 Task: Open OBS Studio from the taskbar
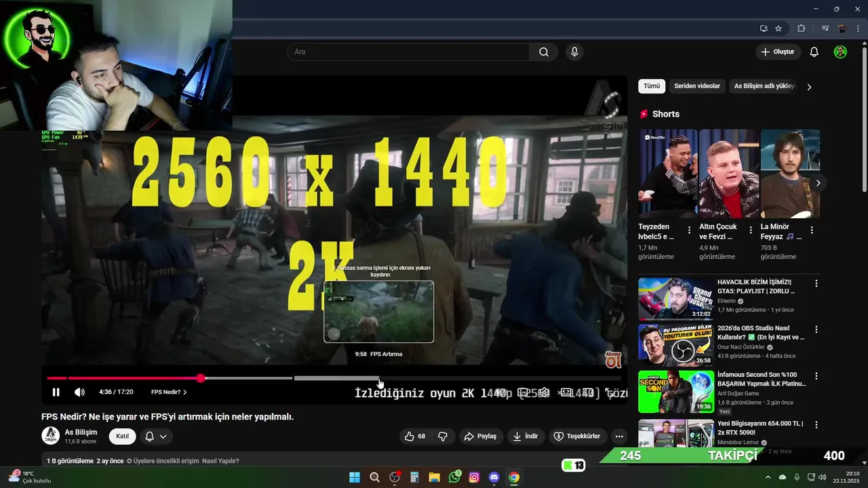point(395,477)
